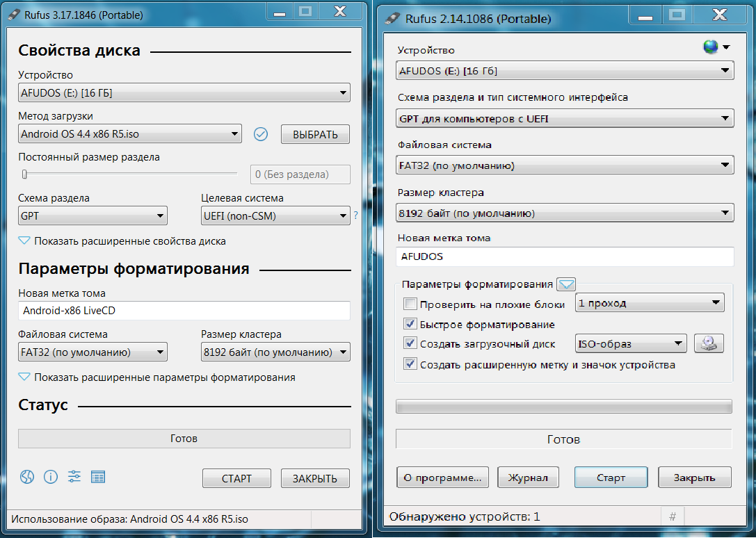Open Метод загрузки dropdown with Android ISO
Image resolution: width=756 pixels, height=538 pixels.
click(x=129, y=133)
